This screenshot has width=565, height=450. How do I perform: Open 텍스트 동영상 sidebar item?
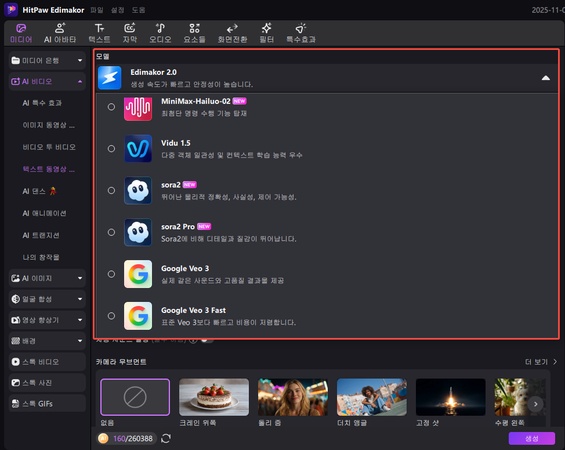pyautogui.click(x=49, y=169)
